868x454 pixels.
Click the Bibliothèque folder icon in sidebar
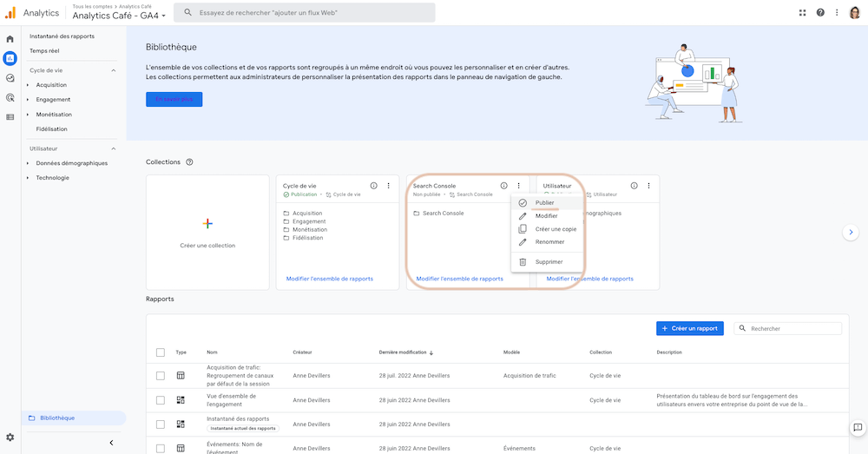(31, 418)
